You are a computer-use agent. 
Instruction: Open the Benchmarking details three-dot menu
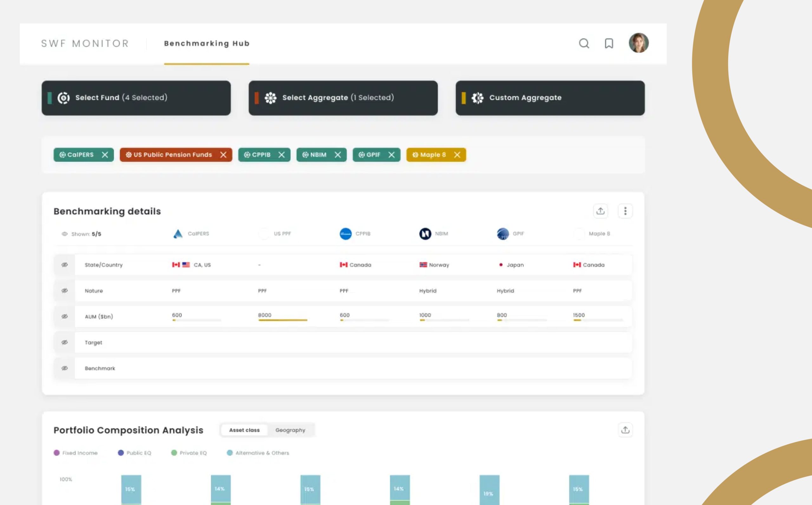click(625, 211)
